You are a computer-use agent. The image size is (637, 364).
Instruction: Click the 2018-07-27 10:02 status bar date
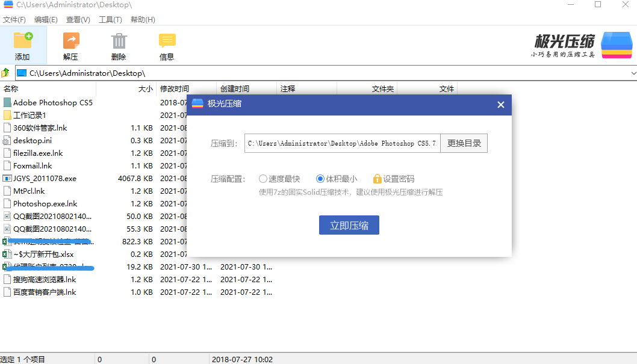coord(242,360)
